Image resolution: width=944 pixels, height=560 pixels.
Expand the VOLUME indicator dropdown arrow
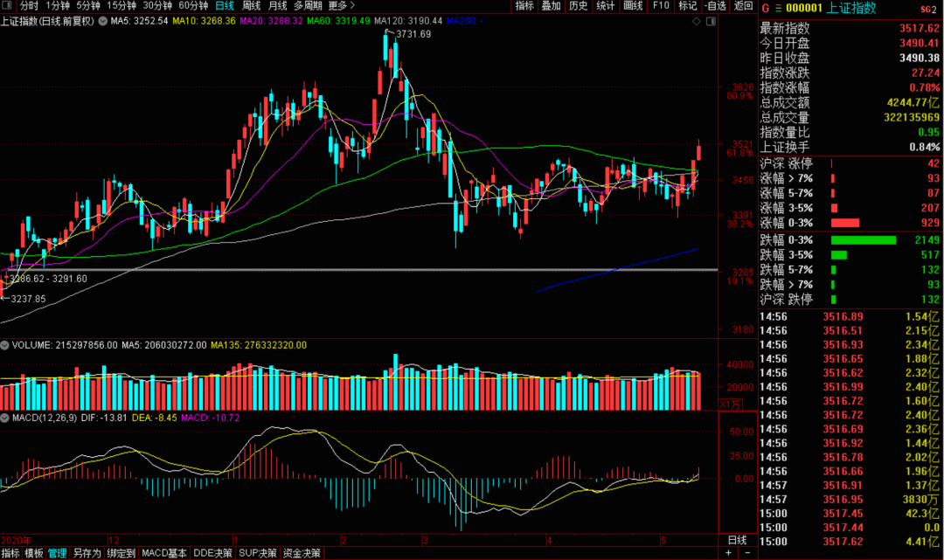coord(5,345)
